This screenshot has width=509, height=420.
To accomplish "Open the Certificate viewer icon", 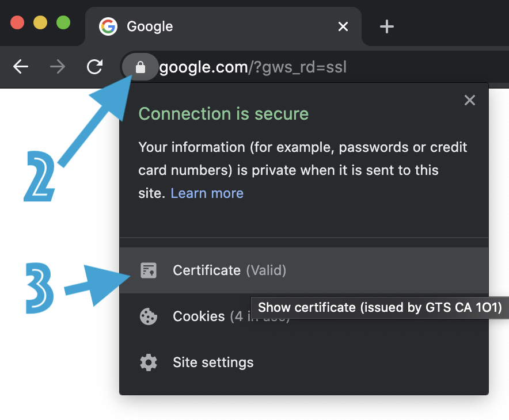I will point(149,270).
